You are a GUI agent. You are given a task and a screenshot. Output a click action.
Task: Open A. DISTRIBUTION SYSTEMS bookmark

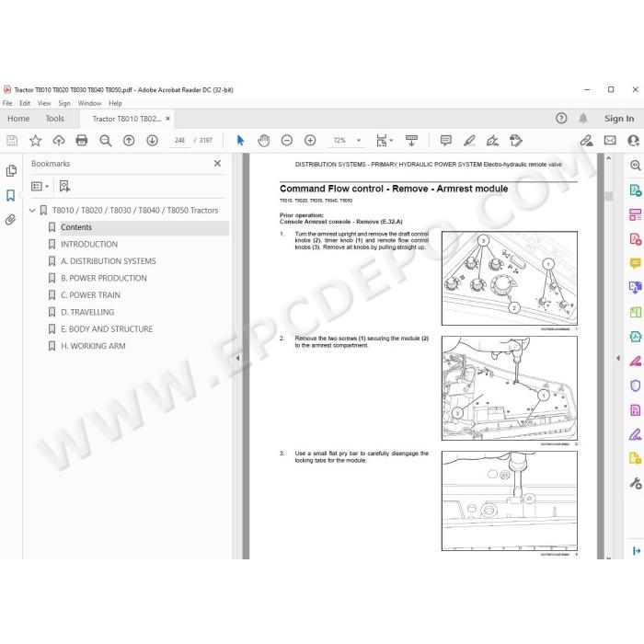pyautogui.click(x=109, y=261)
